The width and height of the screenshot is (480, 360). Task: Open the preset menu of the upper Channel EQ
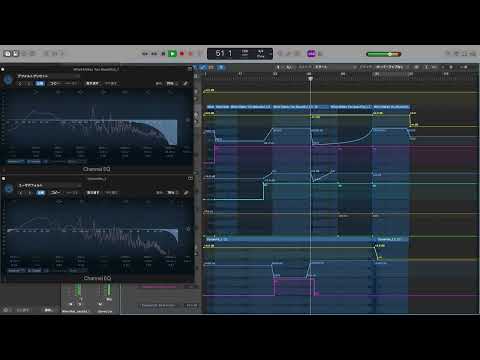point(48,76)
